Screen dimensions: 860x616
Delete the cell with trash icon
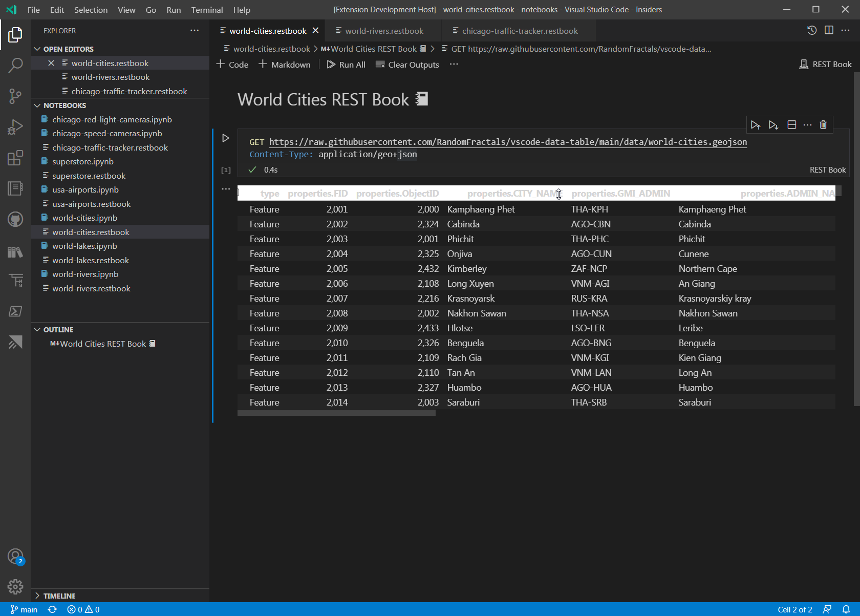tap(823, 125)
